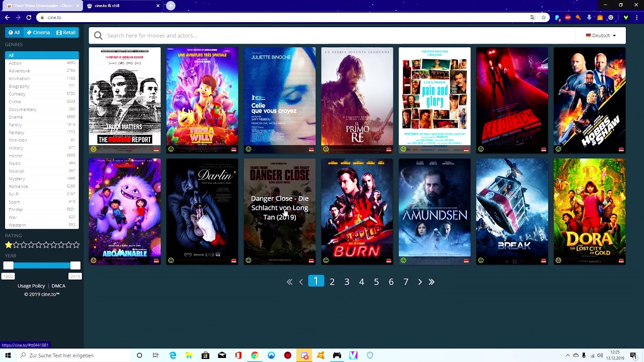Open Usage Policy link
644x362 pixels.
pos(31,286)
